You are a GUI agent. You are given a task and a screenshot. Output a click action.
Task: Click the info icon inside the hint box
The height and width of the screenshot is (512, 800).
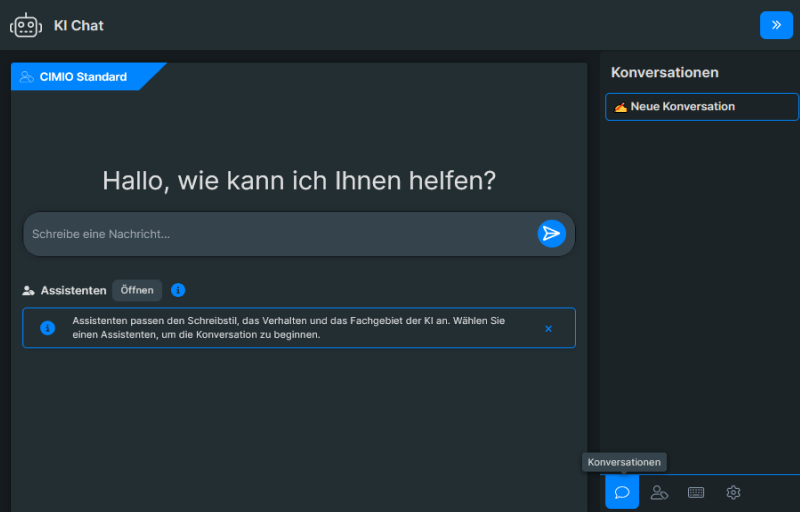click(x=47, y=328)
